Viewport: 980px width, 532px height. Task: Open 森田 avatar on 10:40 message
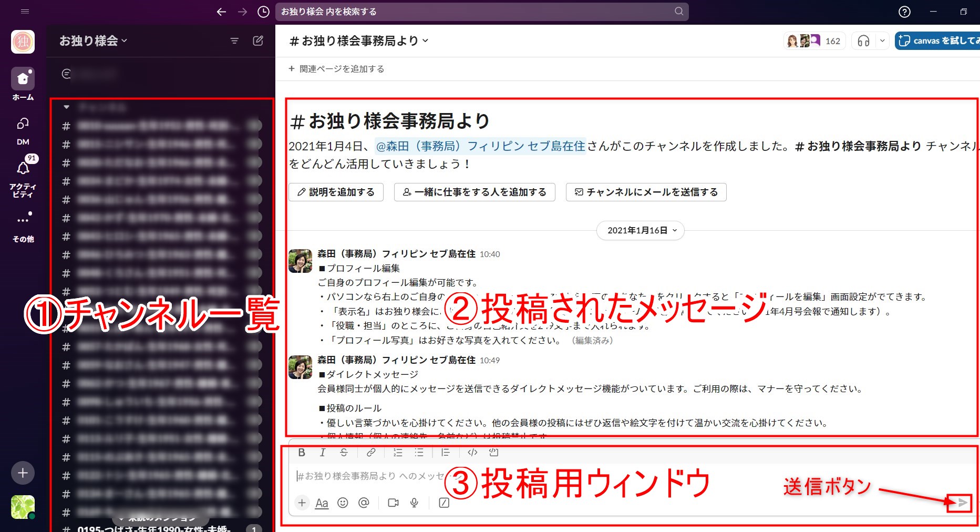[x=300, y=261]
